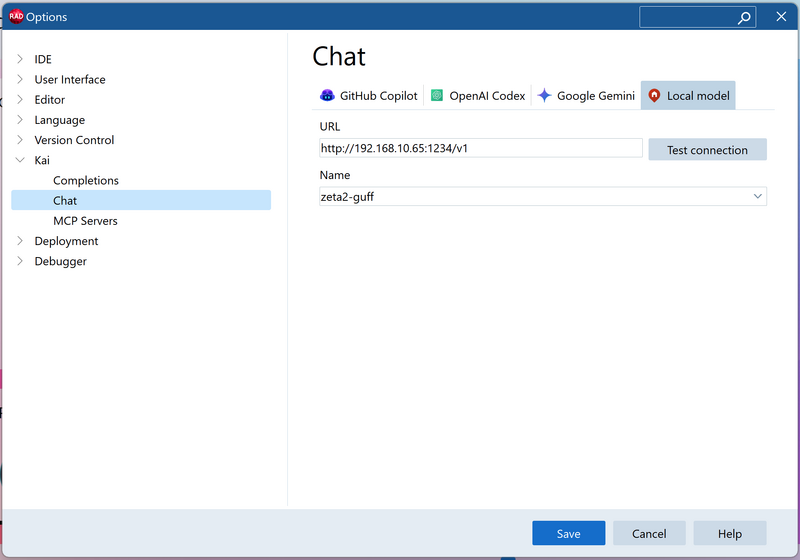Click the Chat page heading
Viewport: 800px width, 560px height.
[x=339, y=56]
